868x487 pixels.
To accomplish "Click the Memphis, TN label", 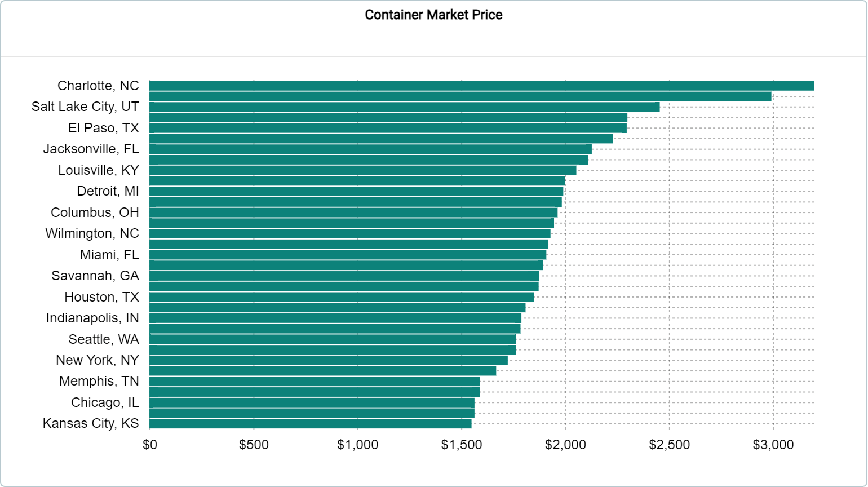I will point(99,381).
